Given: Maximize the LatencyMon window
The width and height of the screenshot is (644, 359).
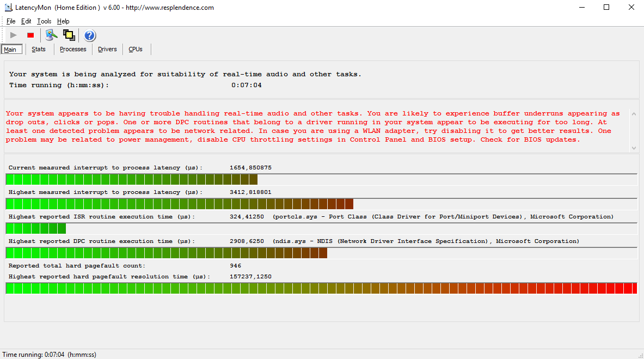Looking at the screenshot, I should click(606, 8).
